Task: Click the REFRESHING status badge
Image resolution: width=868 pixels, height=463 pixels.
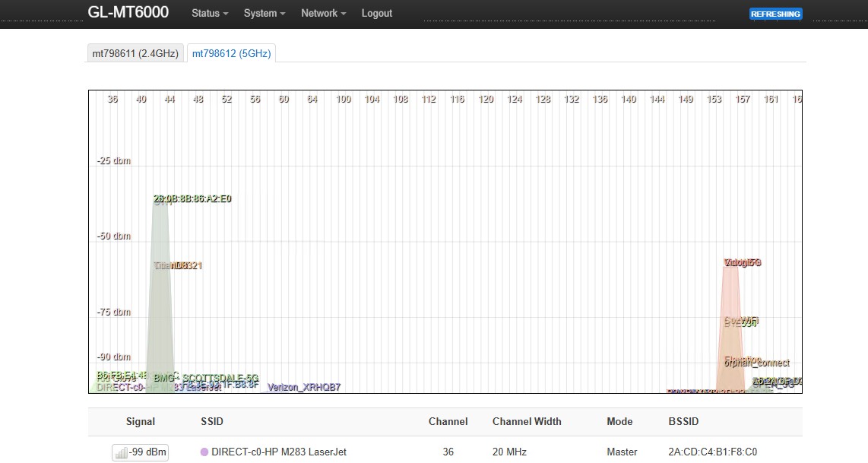Action: [x=775, y=14]
